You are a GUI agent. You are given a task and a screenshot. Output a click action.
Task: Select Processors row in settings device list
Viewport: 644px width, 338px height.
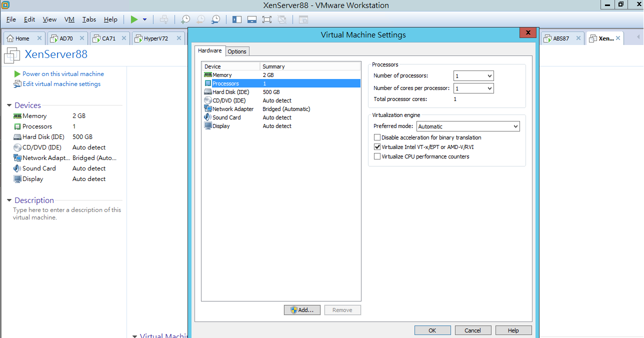click(x=281, y=83)
